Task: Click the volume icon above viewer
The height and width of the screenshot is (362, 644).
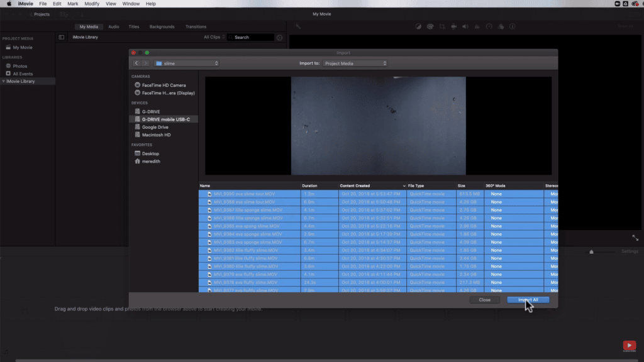Action: pyautogui.click(x=465, y=26)
